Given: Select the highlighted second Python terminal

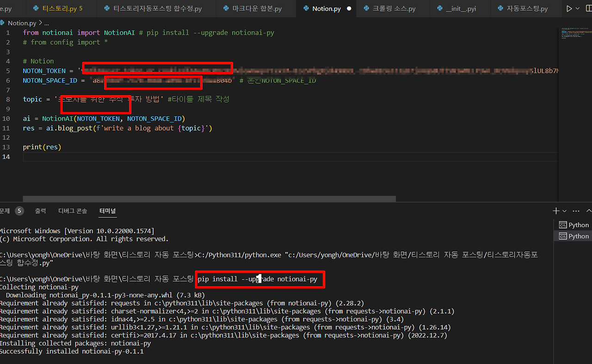Looking at the screenshot, I should pos(573,236).
